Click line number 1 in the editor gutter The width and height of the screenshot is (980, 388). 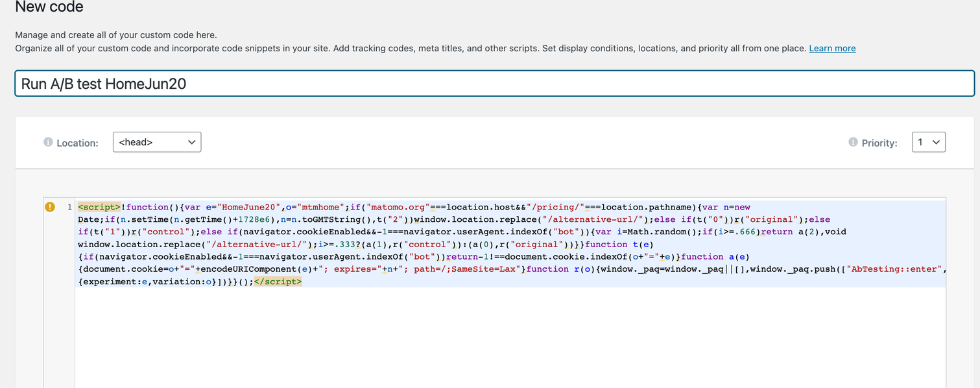coord(69,208)
